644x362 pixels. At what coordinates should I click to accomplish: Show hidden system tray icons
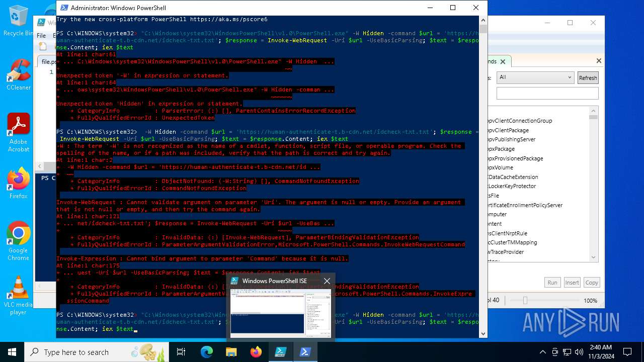542,352
